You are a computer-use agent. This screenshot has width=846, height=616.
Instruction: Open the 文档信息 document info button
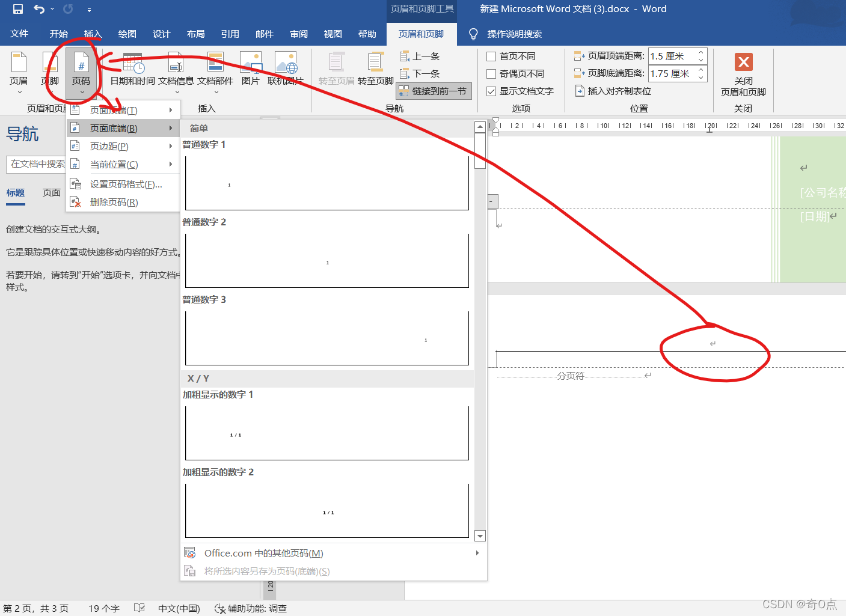tap(176, 73)
